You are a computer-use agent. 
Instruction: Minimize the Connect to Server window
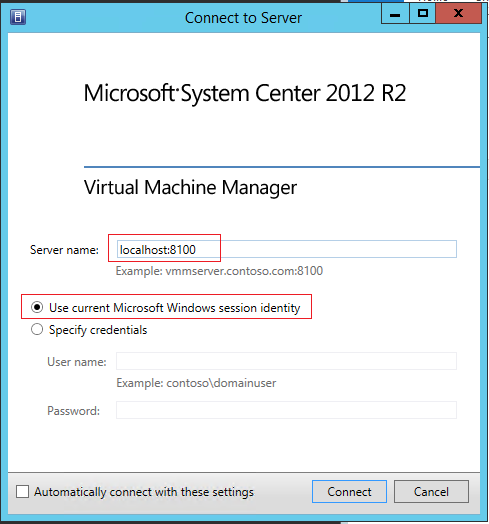pos(395,14)
